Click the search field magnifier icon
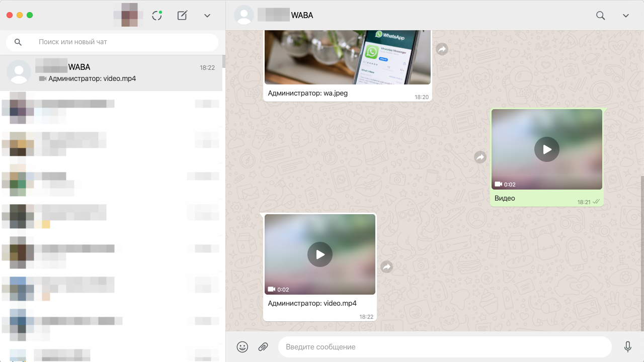 tap(18, 42)
